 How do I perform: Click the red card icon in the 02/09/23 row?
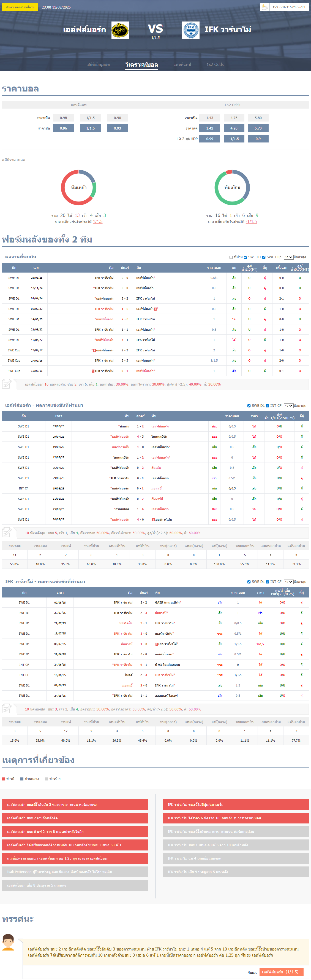click(155, 309)
